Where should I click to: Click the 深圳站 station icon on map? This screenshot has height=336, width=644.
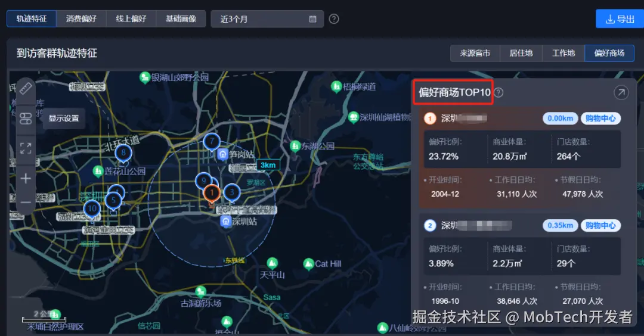[x=226, y=222]
